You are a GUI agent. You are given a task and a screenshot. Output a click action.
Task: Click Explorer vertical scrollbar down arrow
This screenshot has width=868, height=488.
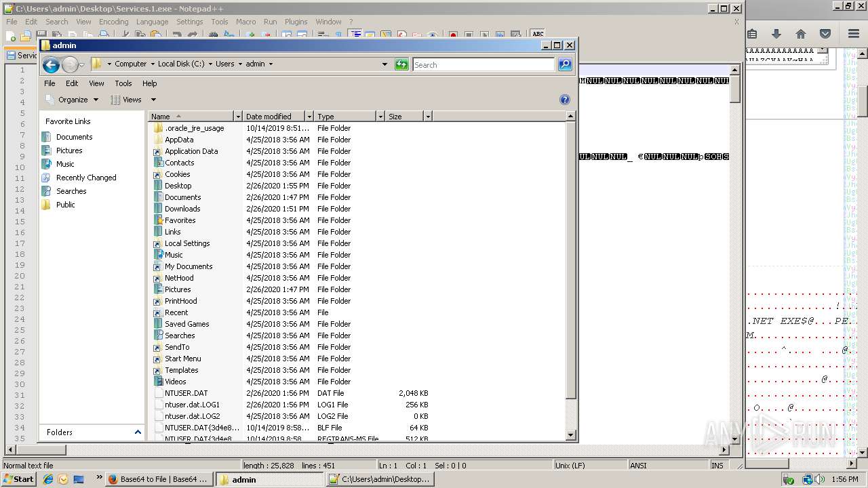point(570,435)
